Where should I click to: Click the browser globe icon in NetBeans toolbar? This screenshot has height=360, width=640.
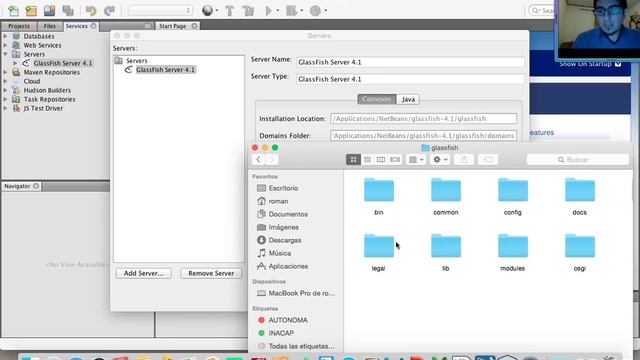(207, 11)
